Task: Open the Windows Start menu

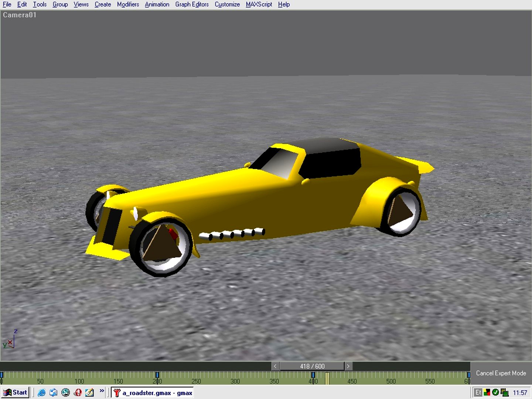Action: click(16, 392)
